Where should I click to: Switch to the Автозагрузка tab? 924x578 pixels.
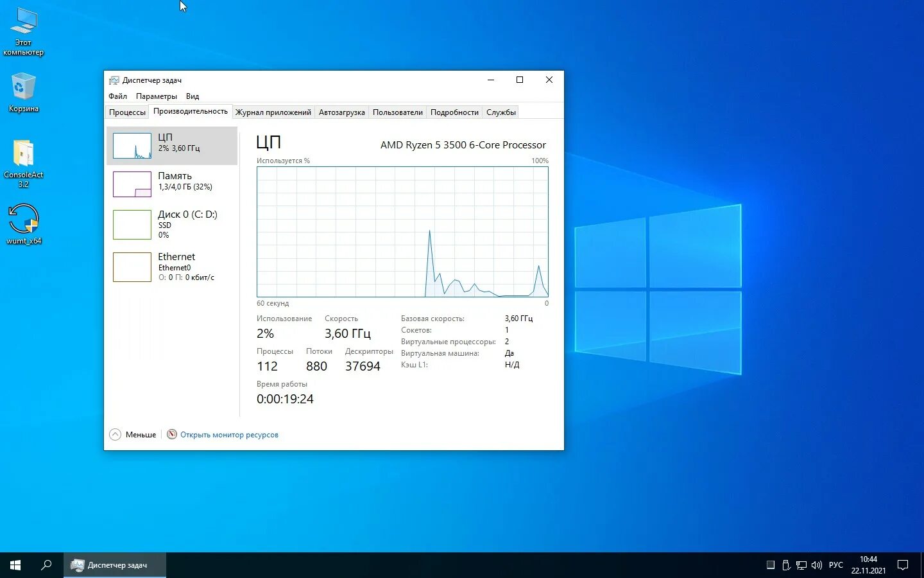342,112
